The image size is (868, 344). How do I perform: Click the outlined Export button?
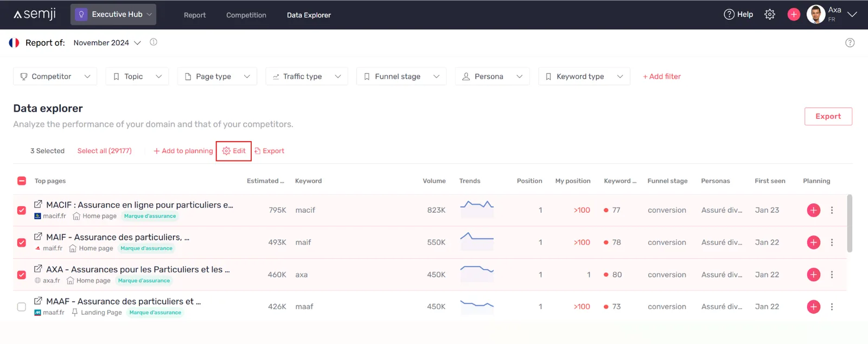pos(828,116)
